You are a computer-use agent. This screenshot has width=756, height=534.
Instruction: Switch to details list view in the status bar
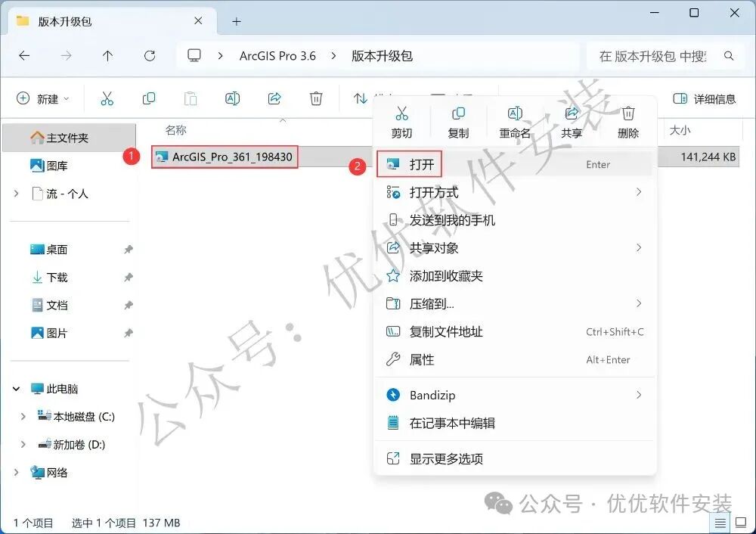[720, 523]
